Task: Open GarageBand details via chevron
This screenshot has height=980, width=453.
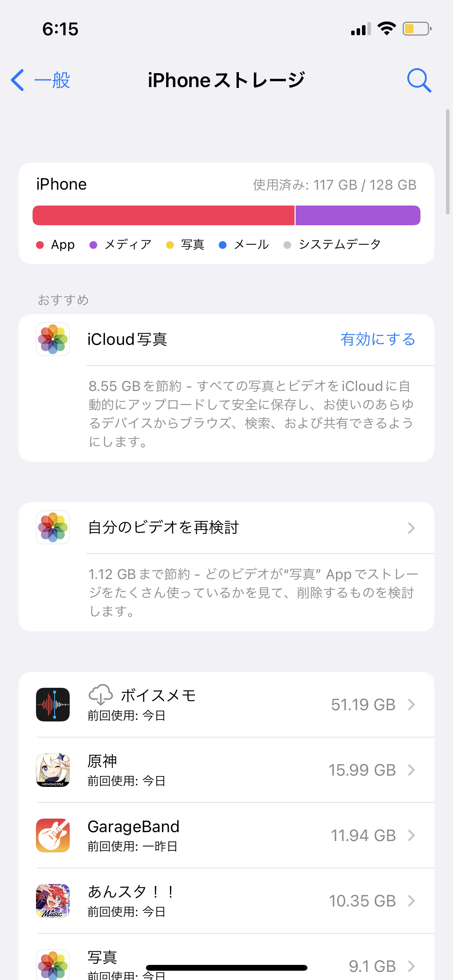Action: 411,836
